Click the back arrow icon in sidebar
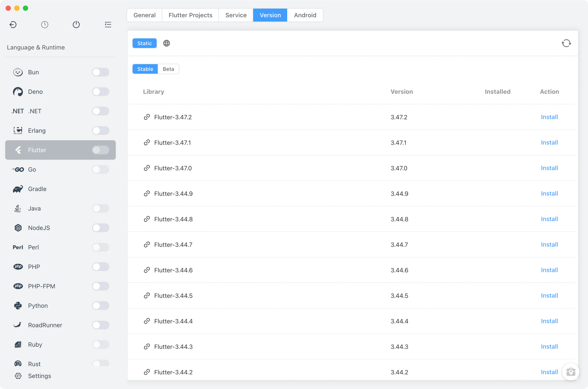This screenshot has height=389, width=588. coord(13,25)
